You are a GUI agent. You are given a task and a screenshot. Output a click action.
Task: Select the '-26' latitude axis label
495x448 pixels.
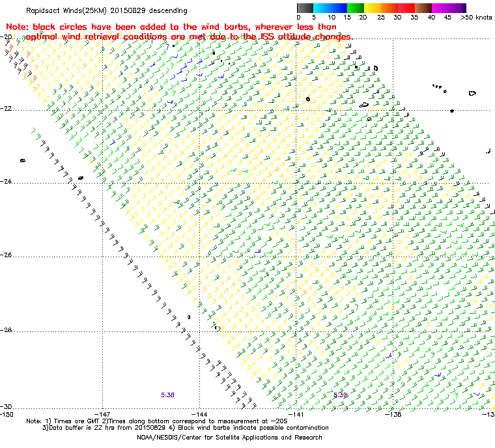[x=6, y=255]
